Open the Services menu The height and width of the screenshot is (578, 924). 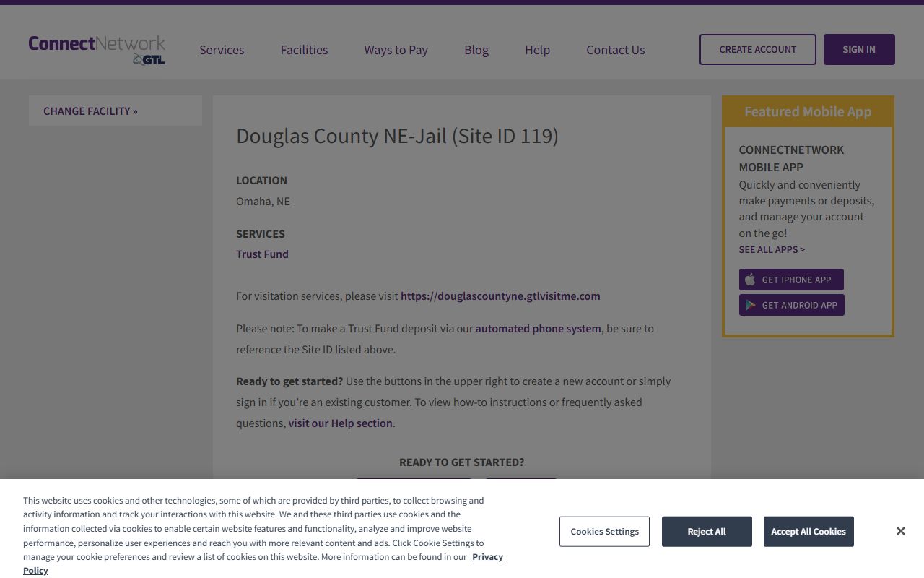pos(222,50)
